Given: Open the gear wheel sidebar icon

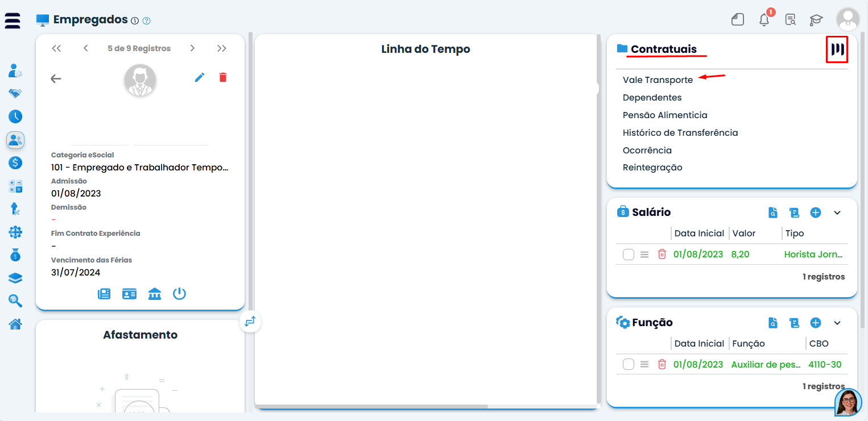Looking at the screenshot, I should 15,232.
